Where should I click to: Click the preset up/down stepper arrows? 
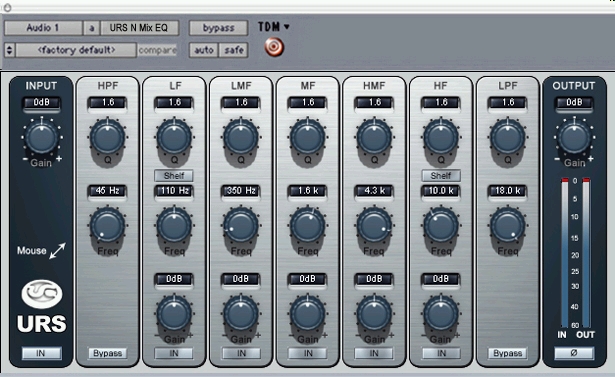[9, 50]
